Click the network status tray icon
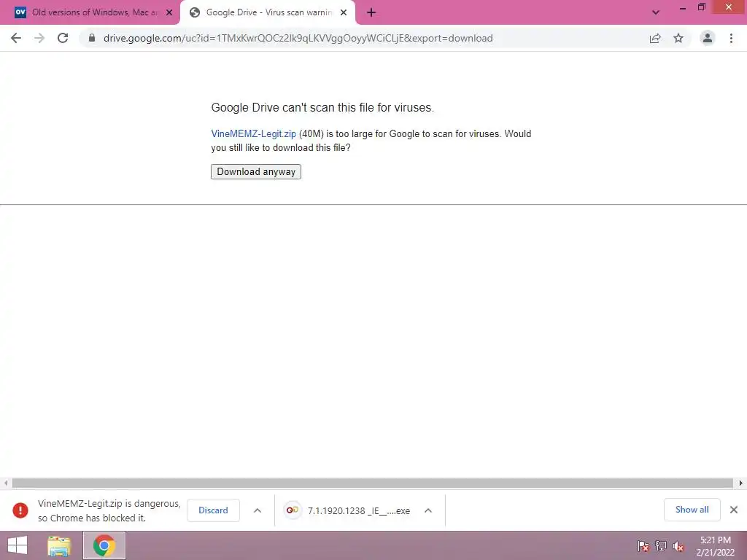This screenshot has width=747, height=560. pyautogui.click(x=661, y=546)
